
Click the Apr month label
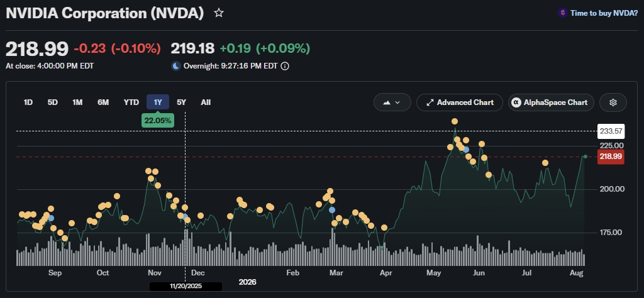(x=386, y=273)
